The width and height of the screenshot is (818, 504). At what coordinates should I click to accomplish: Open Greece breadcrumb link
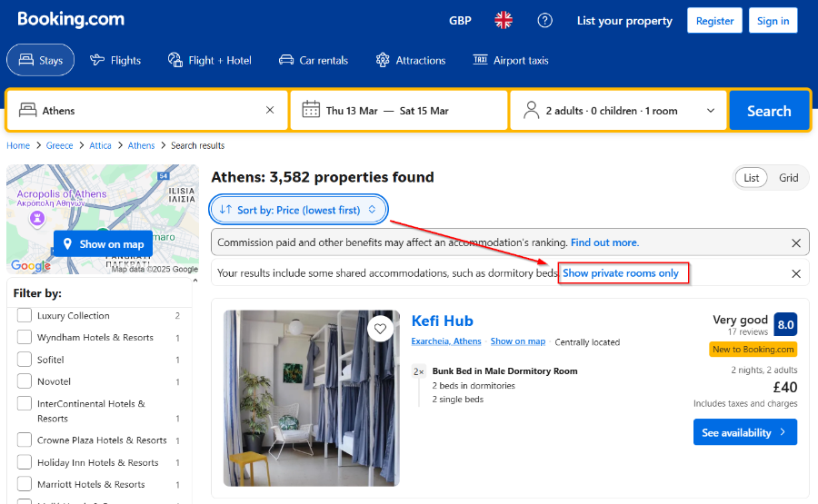click(59, 145)
